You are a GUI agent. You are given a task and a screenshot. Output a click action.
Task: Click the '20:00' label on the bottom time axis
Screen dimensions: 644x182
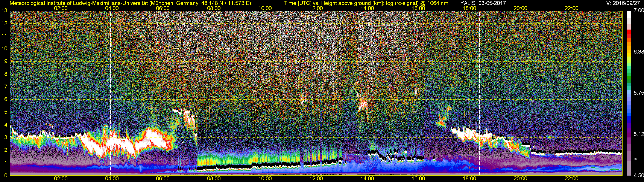[x=520, y=179]
